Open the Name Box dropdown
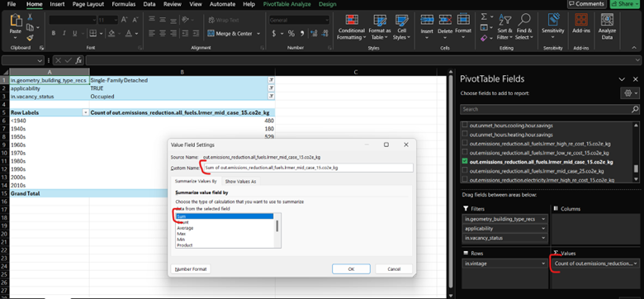Image resolution: width=644 pixels, height=299 pixels. tap(40, 60)
